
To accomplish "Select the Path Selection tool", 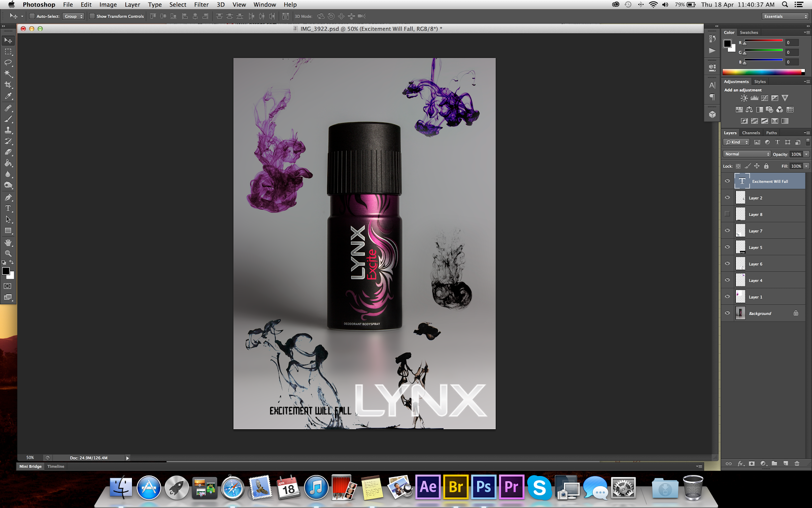I will [x=8, y=219].
